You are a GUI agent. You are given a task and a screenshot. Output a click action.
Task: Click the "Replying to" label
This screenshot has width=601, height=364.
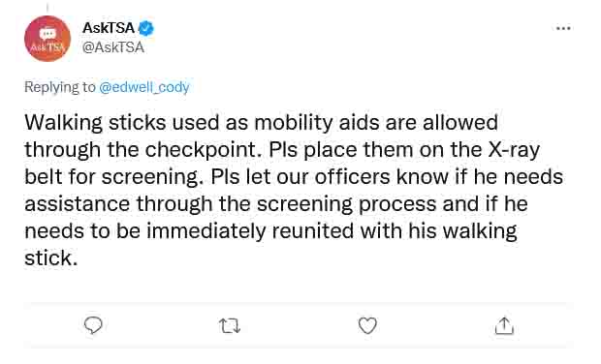tap(60, 87)
